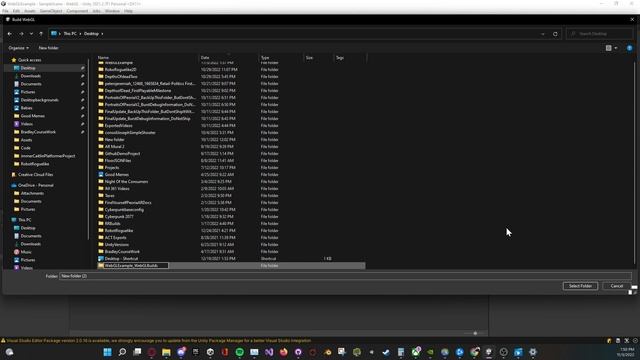Change view with the view options icon
The width and height of the screenshot is (640, 360).
tap(609, 48)
